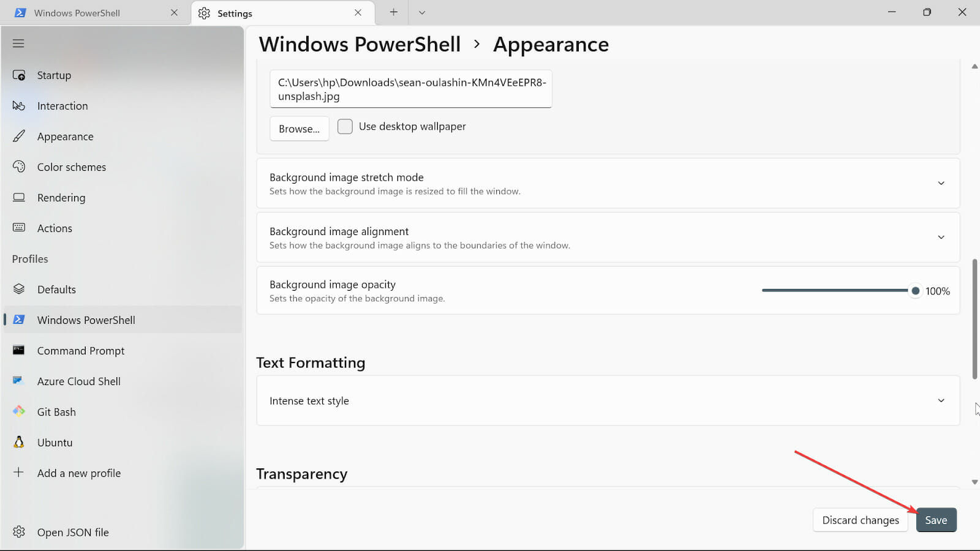Close the Settings tab
The width and height of the screenshot is (980, 551).
coord(358,12)
